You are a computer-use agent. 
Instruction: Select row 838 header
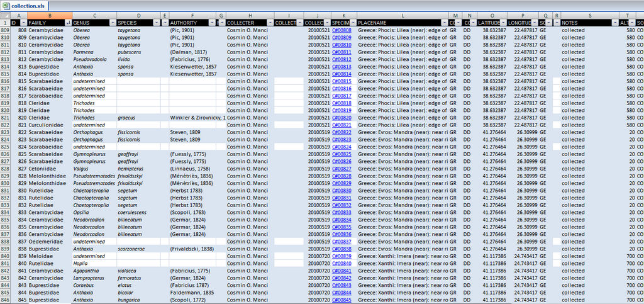(x=5, y=241)
